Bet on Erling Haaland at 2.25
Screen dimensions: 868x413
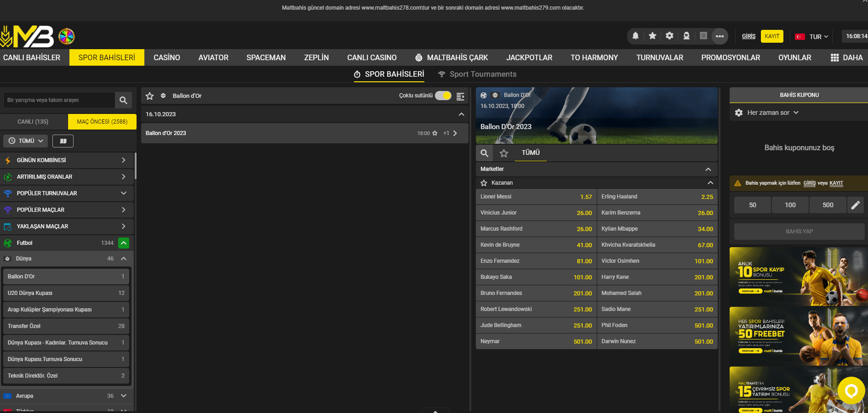657,197
